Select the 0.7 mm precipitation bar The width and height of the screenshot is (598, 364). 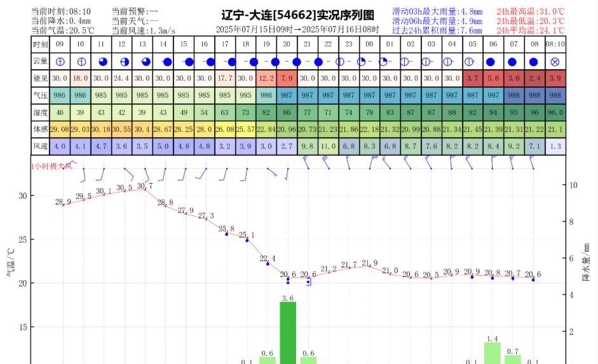pos(513,360)
